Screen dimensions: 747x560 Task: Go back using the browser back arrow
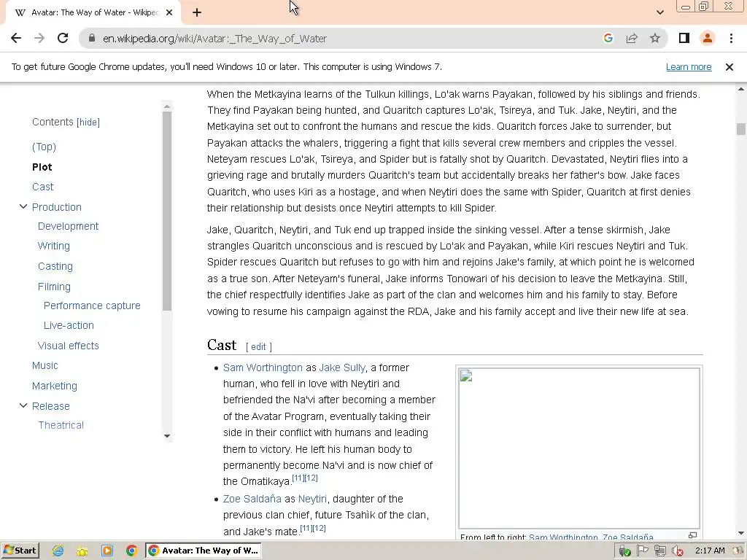click(16, 38)
